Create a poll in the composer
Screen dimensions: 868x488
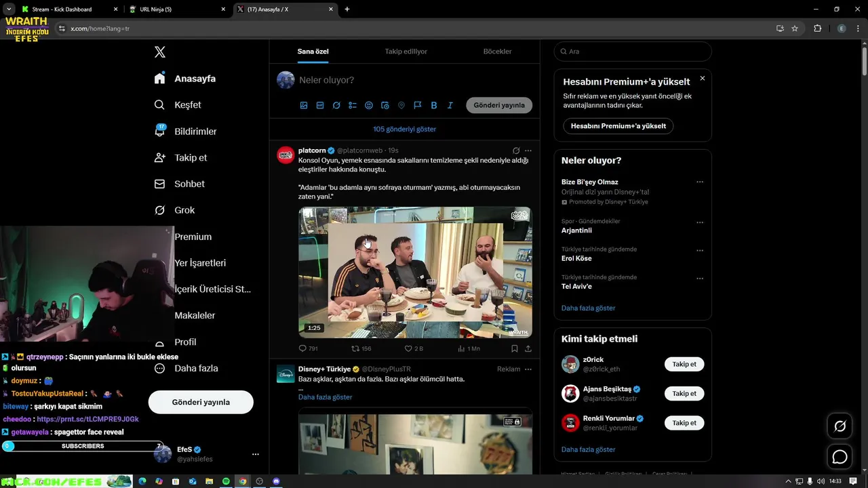coord(353,105)
